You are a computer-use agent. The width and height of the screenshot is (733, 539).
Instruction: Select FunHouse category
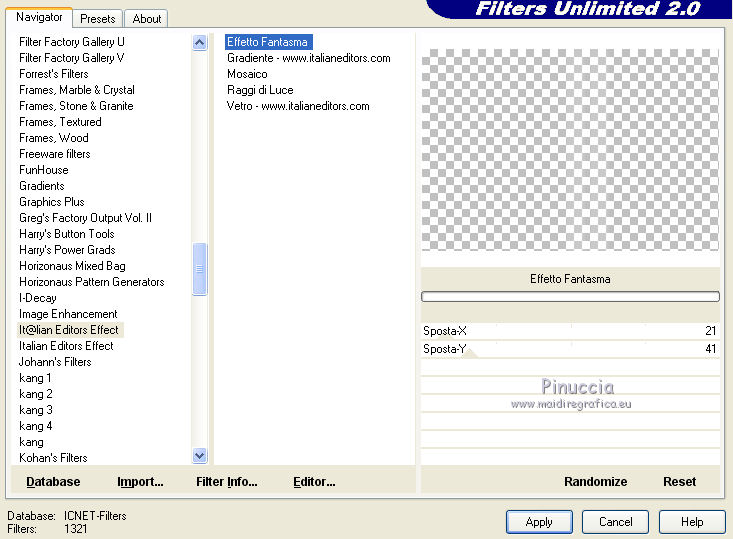coord(43,170)
